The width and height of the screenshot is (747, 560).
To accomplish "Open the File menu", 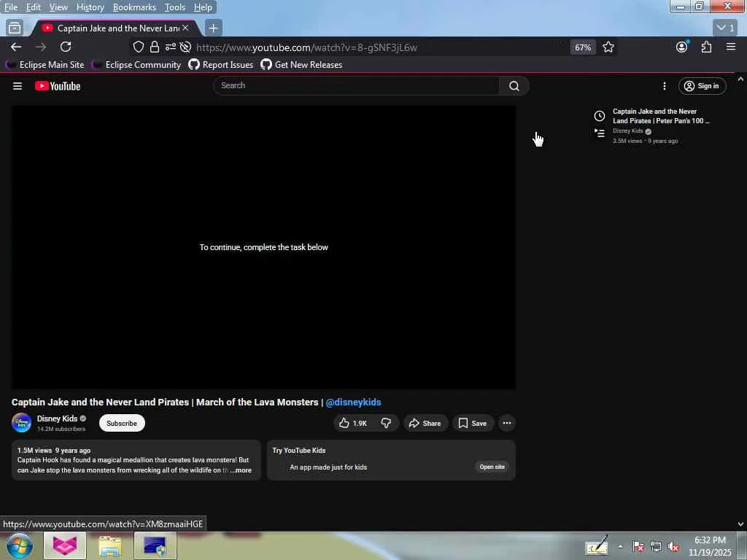I will [x=10, y=7].
